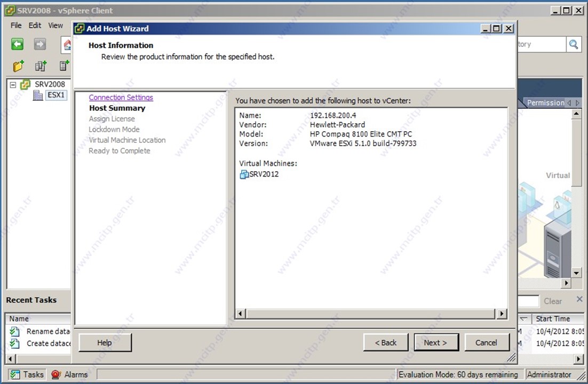Click the ESX1 datacenter icon in tree
This screenshot has width=588, height=384.
tap(38, 95)
